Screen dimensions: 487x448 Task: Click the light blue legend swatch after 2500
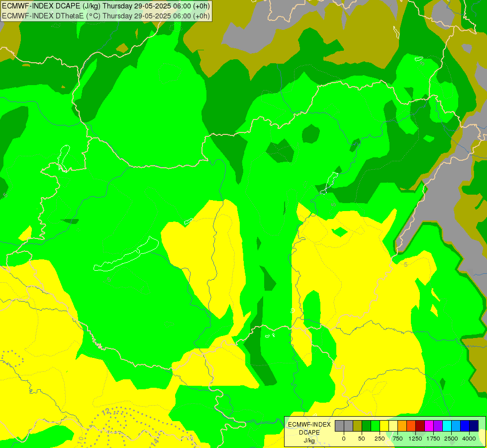(x=456, y=426)
